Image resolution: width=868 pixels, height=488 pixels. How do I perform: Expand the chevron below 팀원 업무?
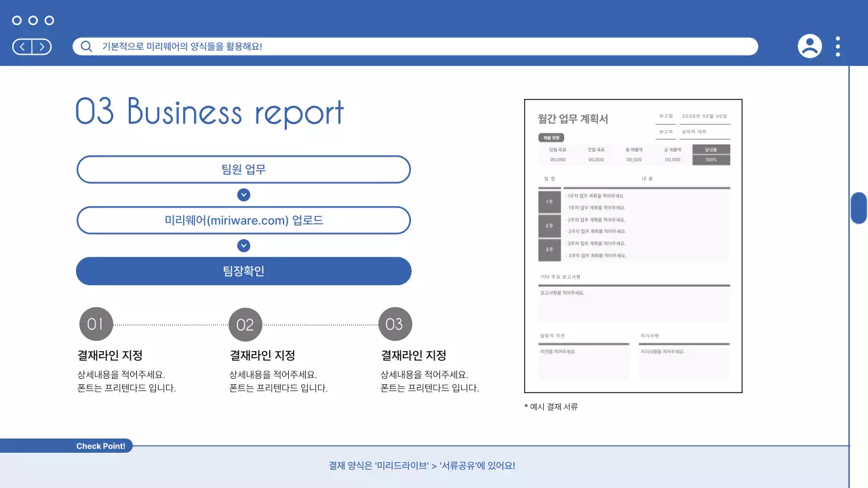click(243, 195)
